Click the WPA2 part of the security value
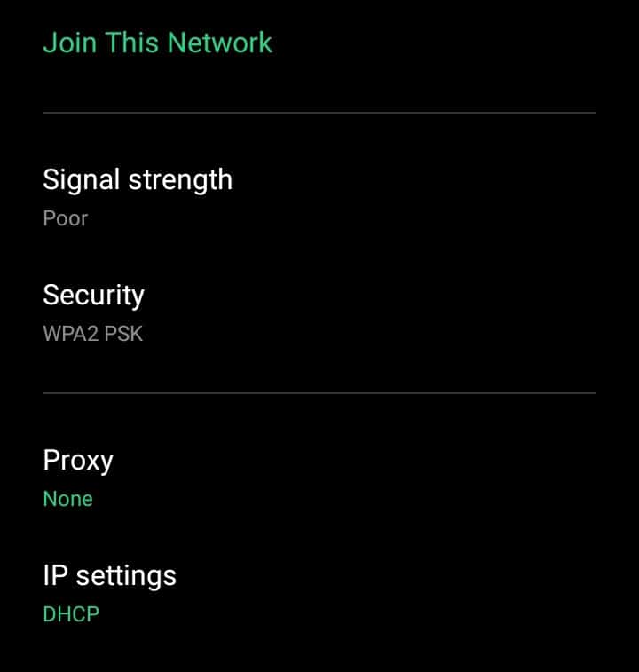This screenshot has width=639, height=672. (71, 334)
